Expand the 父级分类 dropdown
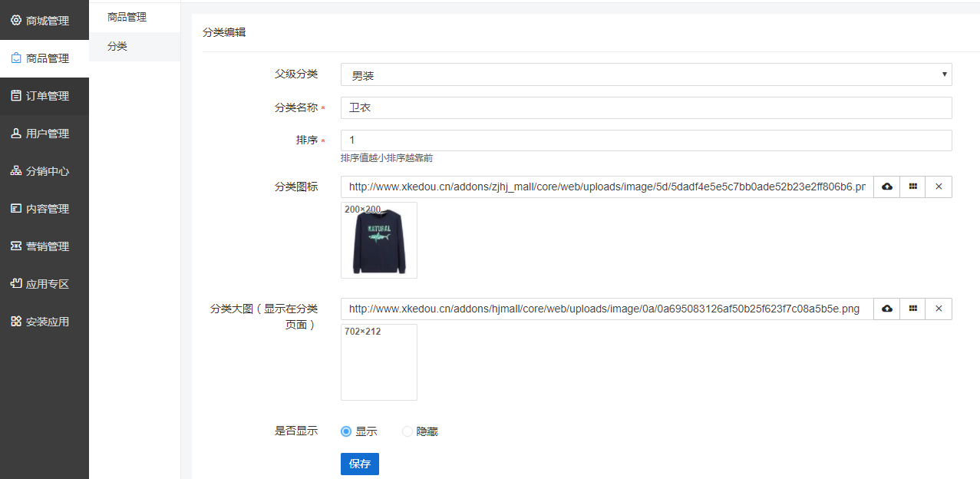 coord(645,74)
